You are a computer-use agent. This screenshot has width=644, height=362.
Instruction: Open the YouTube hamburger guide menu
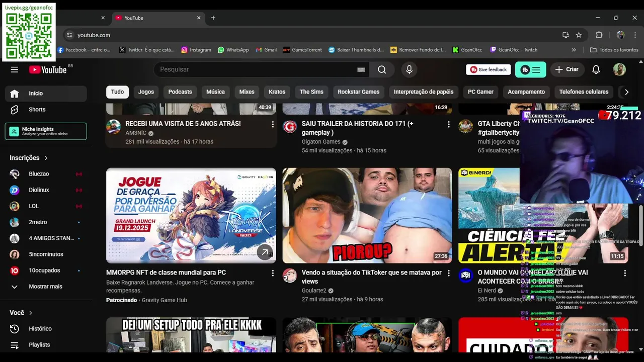[x=14, y=69]
